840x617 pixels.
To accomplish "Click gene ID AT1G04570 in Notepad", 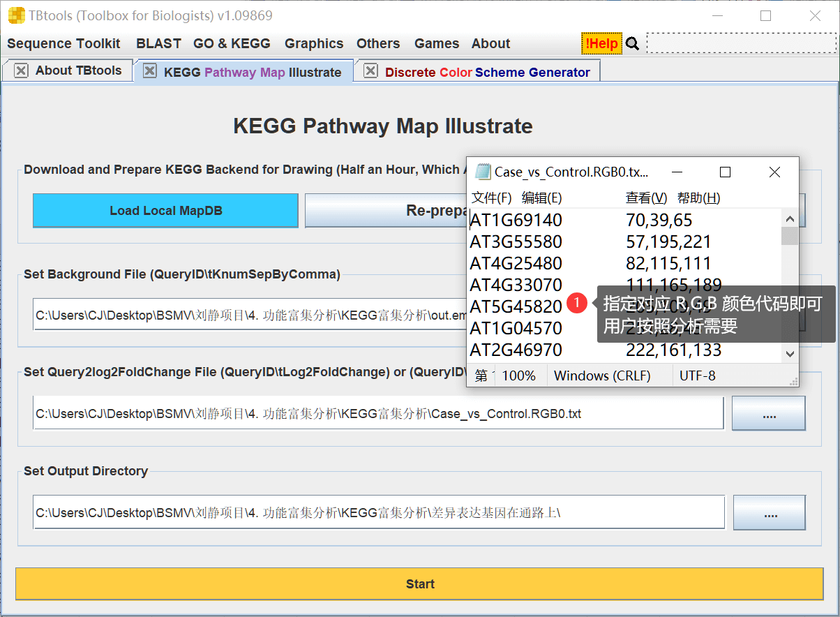I will [516, 327].
